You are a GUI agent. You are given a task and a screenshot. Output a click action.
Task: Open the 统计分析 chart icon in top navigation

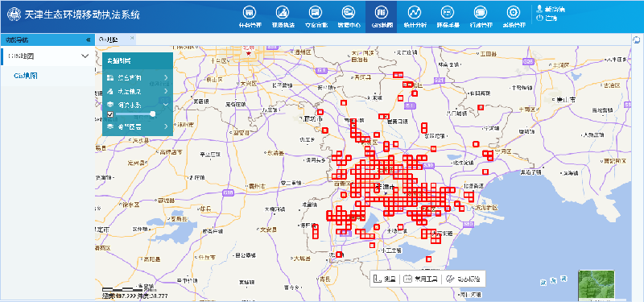coord(415,12)
